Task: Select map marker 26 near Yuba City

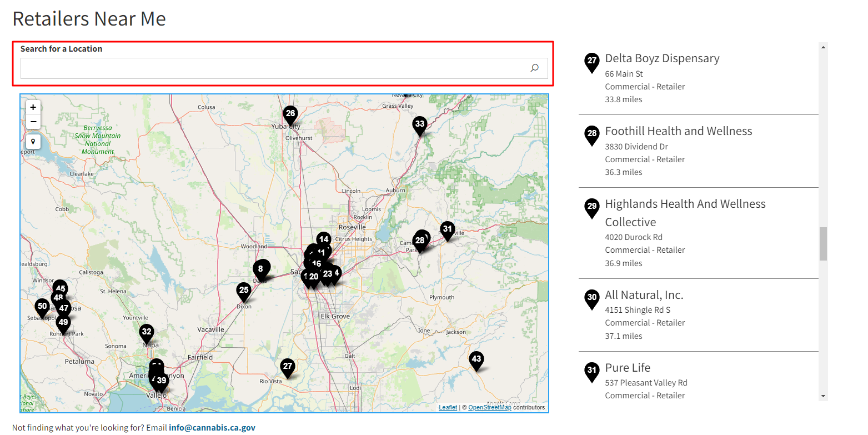Action: [290, 115]
